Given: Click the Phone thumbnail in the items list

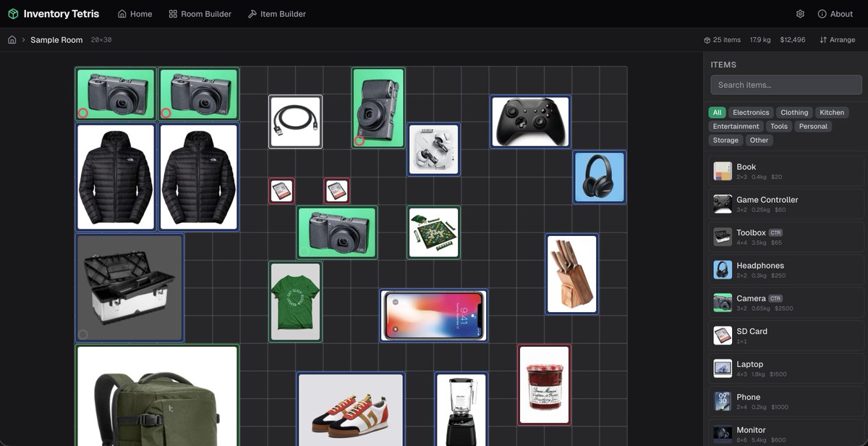Looking at the screenshot, I should click(x=723, y=402).
